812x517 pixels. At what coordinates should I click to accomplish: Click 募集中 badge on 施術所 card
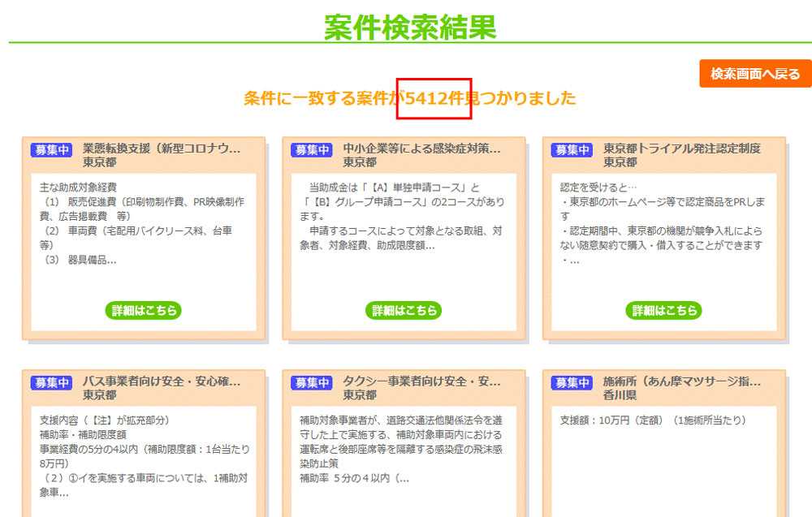[x=572, y=382]
